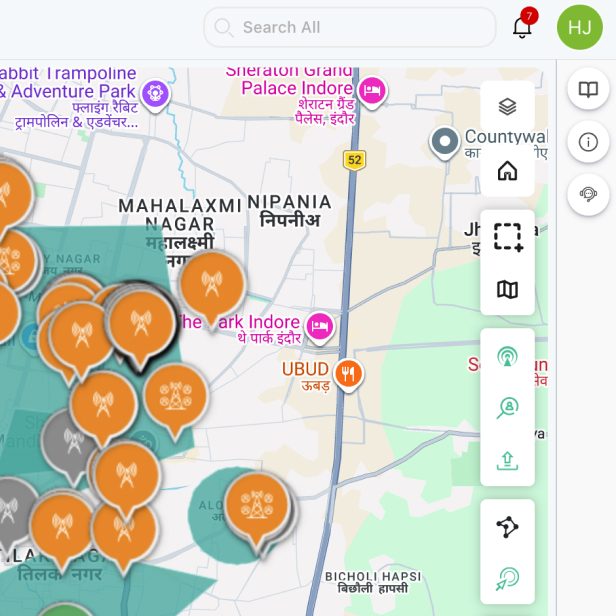The width and height of the screenshot is (616, 616).
Task: Click the UBUD restaurant pin
Action: pyautogui.click(x=348, y=374)
